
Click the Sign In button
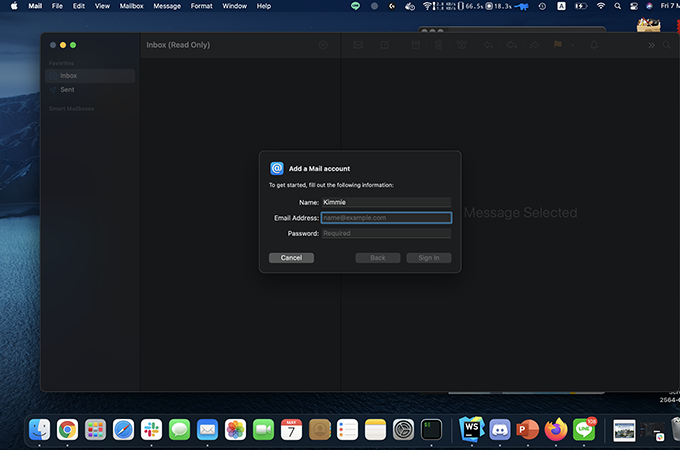pyautogui.click(x=428, y=258)
